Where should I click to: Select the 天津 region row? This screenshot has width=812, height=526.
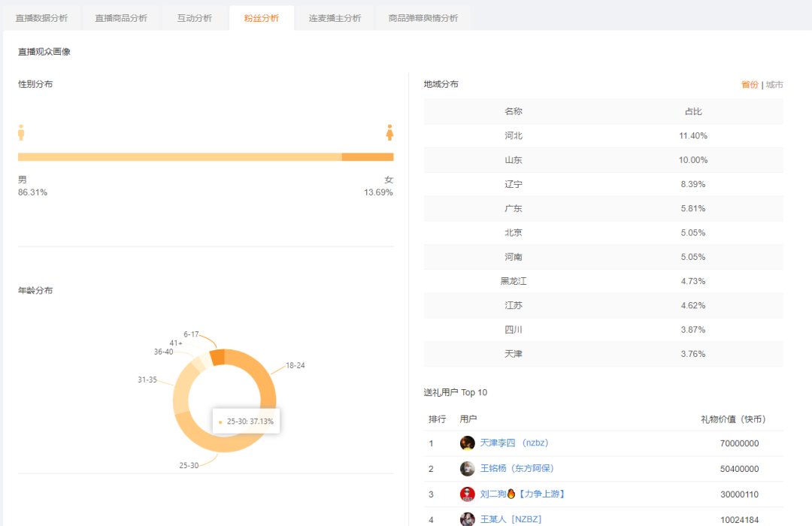coord(603,354)
